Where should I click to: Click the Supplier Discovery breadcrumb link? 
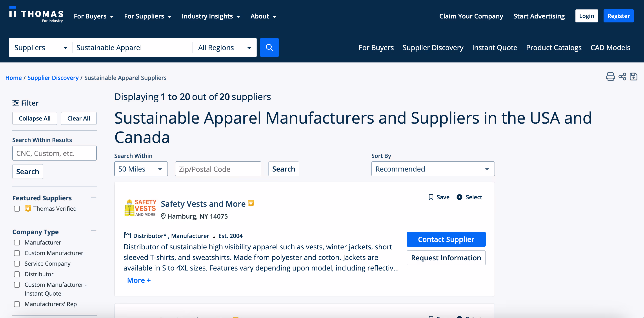coord(53,78)
